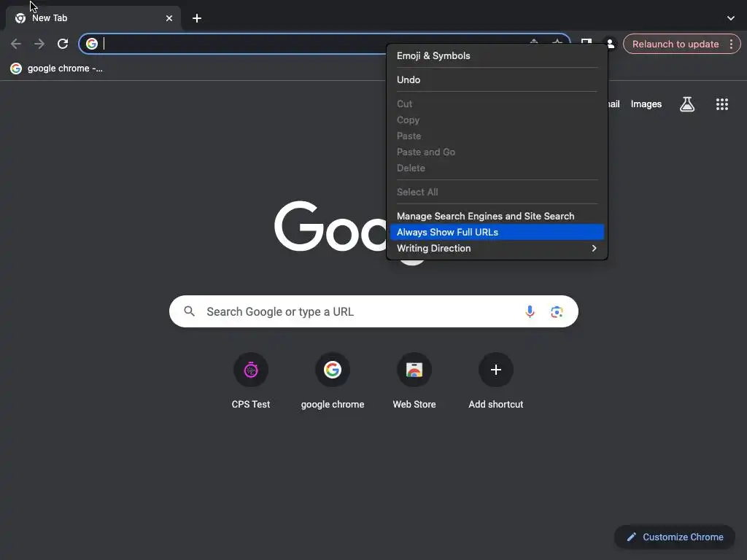The width and height of the screenshot is (747, 560).
Task: Expand Writing Direction submenu
Action: [x=497, y=248]
